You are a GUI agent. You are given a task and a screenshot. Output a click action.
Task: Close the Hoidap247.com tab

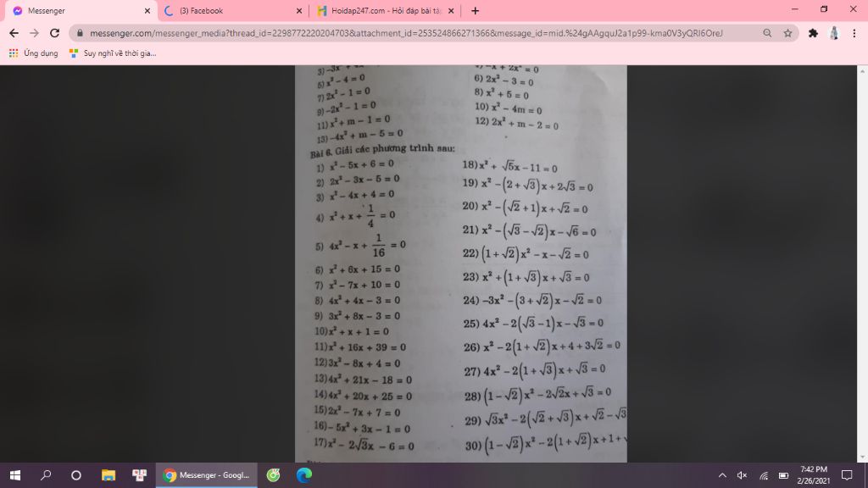[451, 10]
